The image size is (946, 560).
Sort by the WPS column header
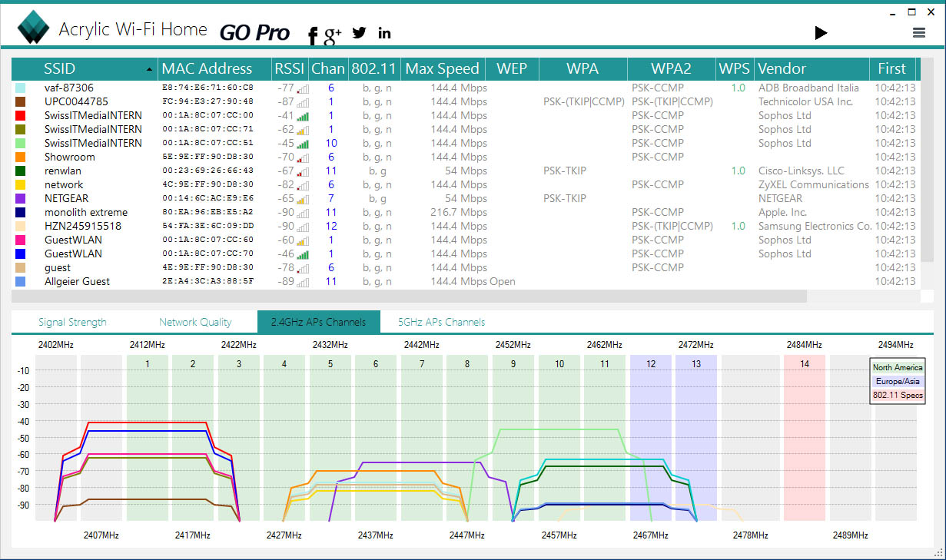coord(734,68)
